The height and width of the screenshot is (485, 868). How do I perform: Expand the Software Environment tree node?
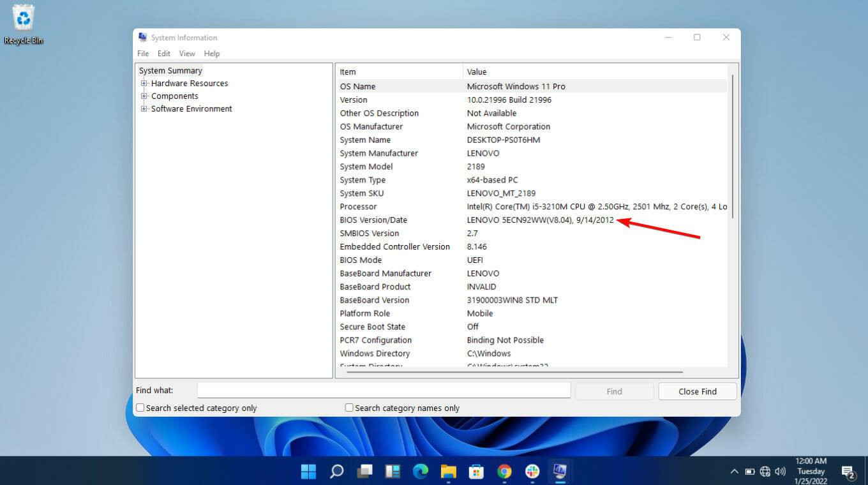[x=144, y=108]
